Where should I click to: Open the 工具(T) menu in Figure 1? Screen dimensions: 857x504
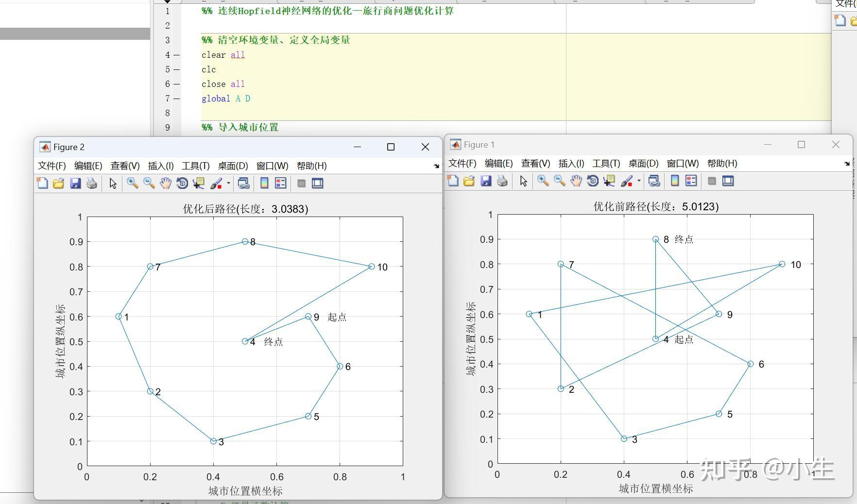(605, 164)
